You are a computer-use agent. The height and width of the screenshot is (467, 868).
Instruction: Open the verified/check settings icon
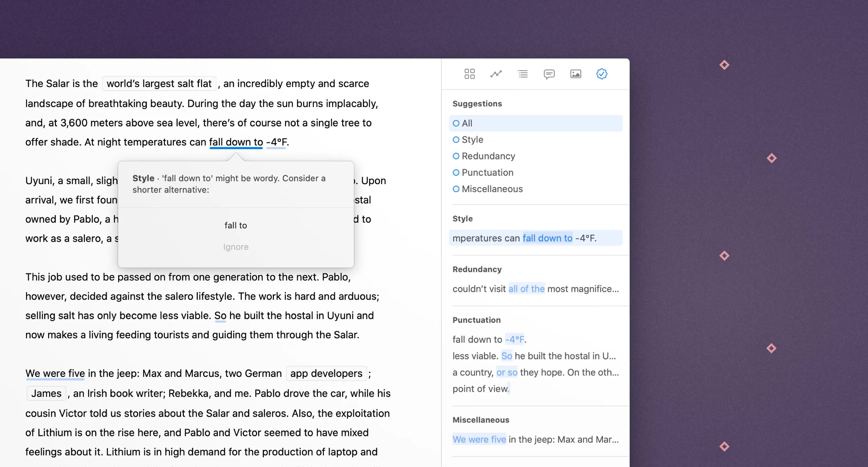601,73
